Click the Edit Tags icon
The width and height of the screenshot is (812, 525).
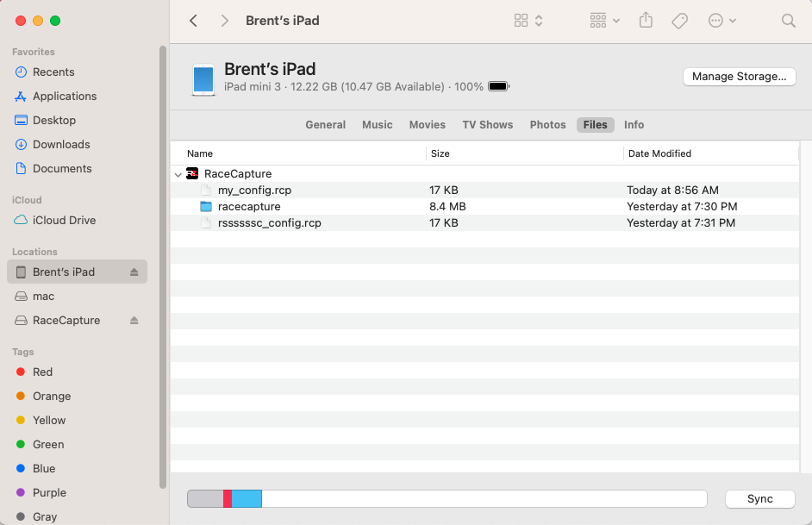pyautogui.click(x=679, y=21)
